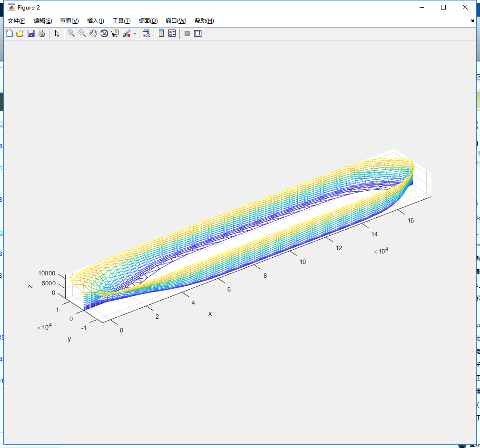This screenshot has width=480, height=448.
Task: Minimize the Figure 2 window
Action: pos(422,7)
